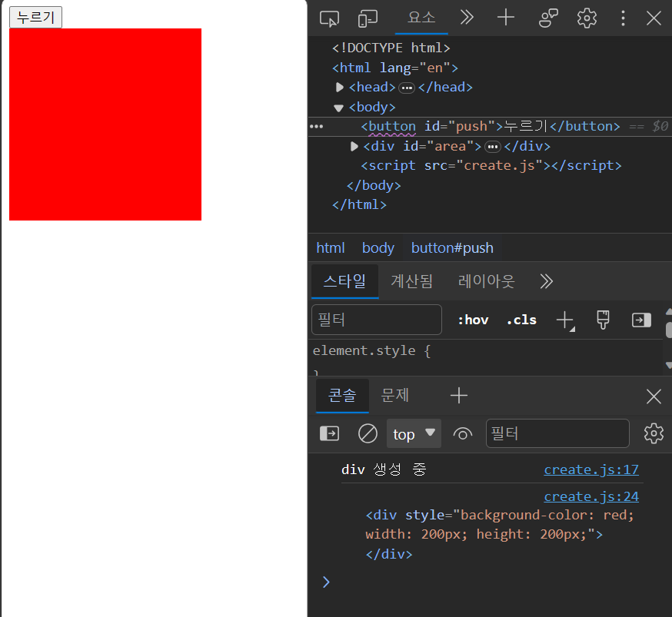The width and height of the screenshot is (672, 617).
Task: Toggle the computed styles sidebar icon
Action: [641, 320]
